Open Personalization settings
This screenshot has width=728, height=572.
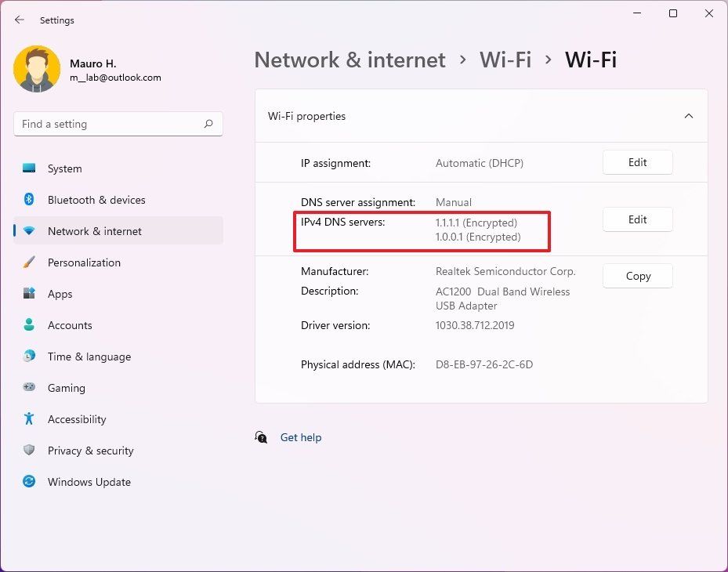(x=28, y=262)
